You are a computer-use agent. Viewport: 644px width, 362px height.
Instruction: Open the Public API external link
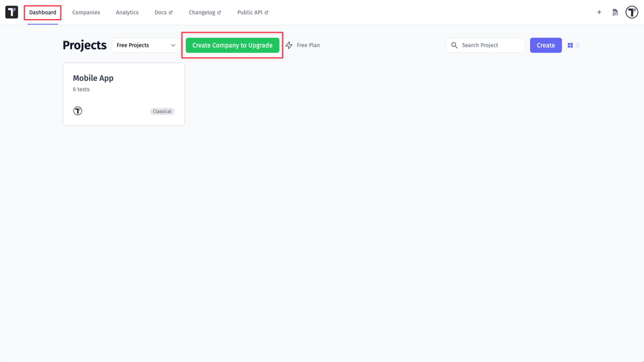click(x=253, y=13)
